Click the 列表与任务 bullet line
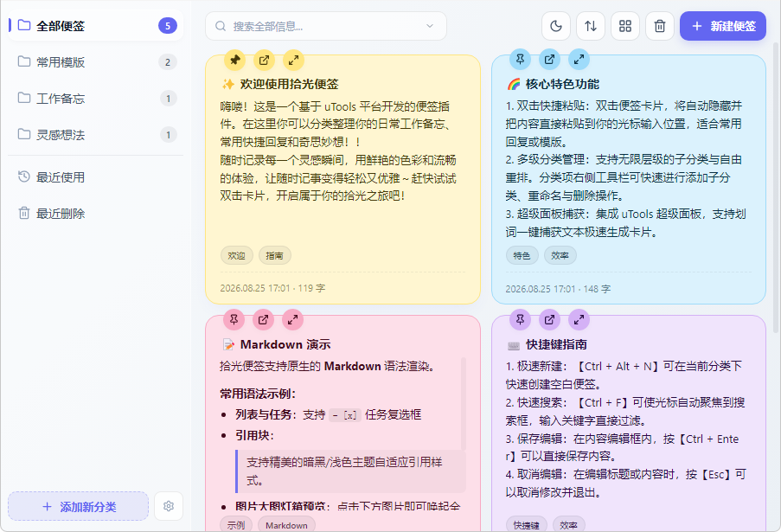Viewport: 781px width, 532px height. click(x=329, y=414)
